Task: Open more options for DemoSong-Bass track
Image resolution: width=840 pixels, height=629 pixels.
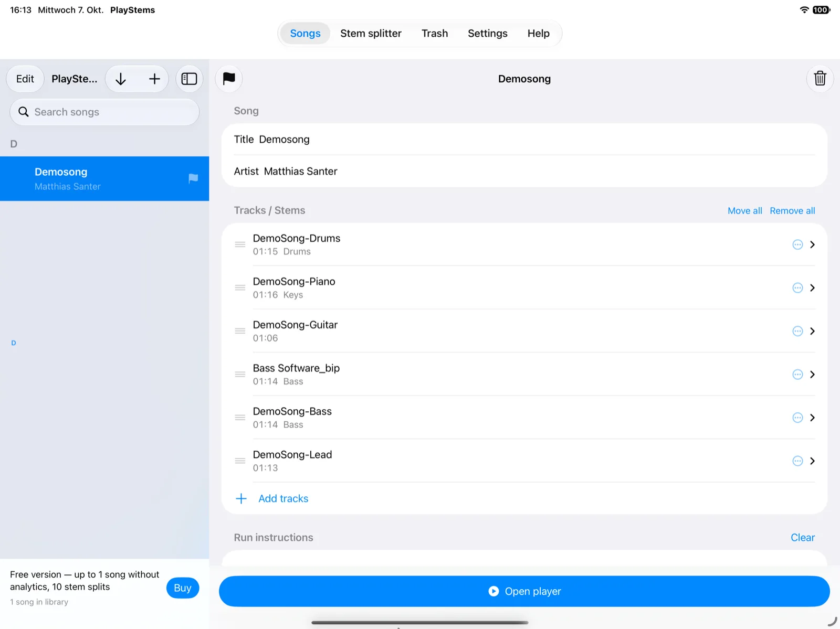Action: (x=797, y=418)
